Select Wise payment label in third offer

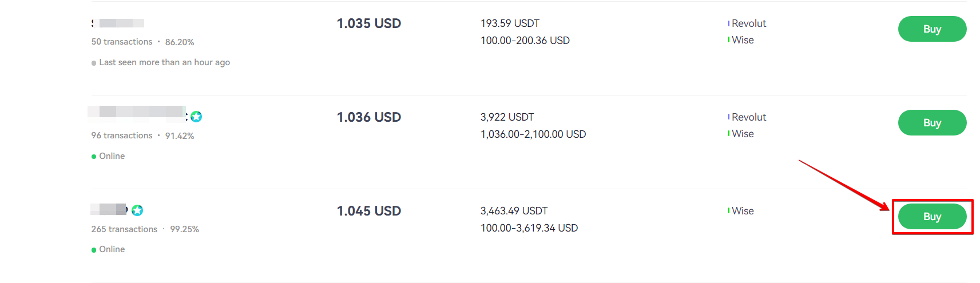743,211
